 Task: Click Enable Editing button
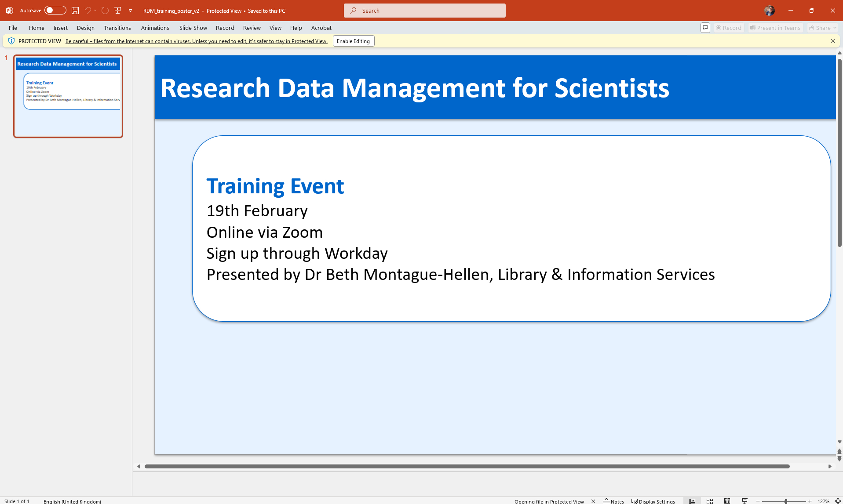point(353,41)
